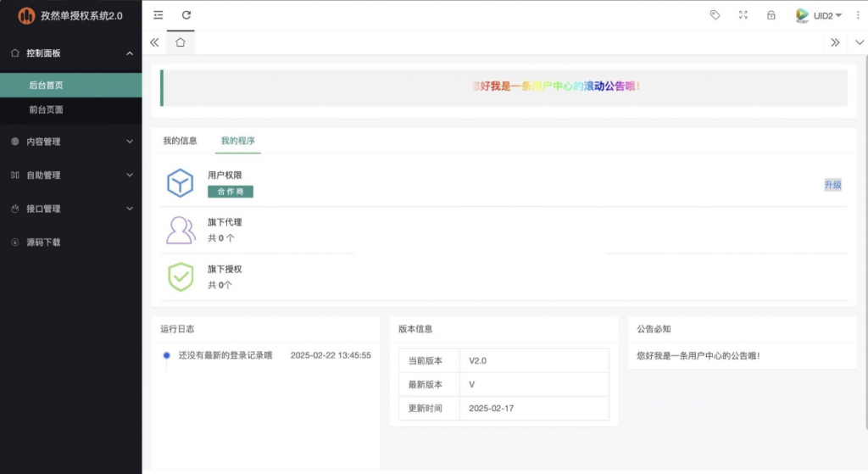The height and width of the screenshot is (474, 868).
Task: Click the 控制面板 home icon in sidebar
Action: point(15,53)
